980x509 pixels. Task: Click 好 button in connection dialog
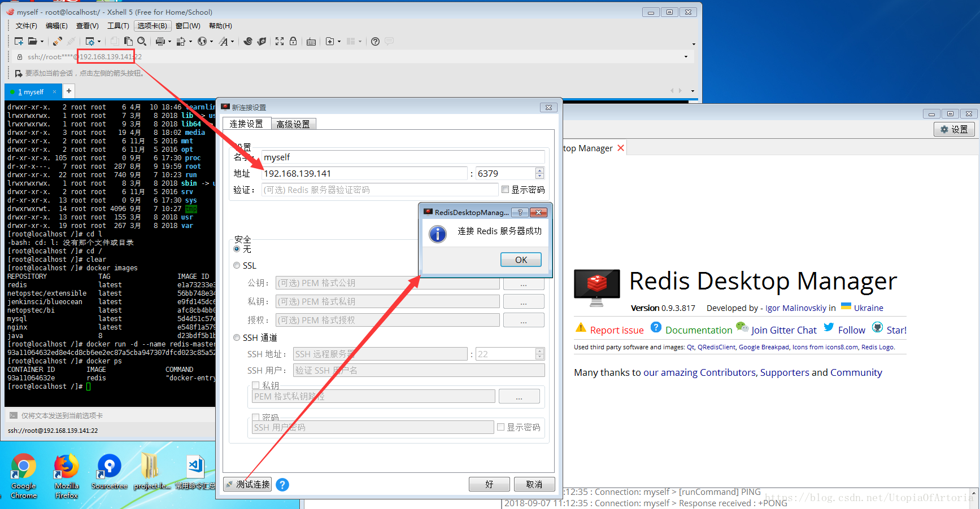pos(489,484)
